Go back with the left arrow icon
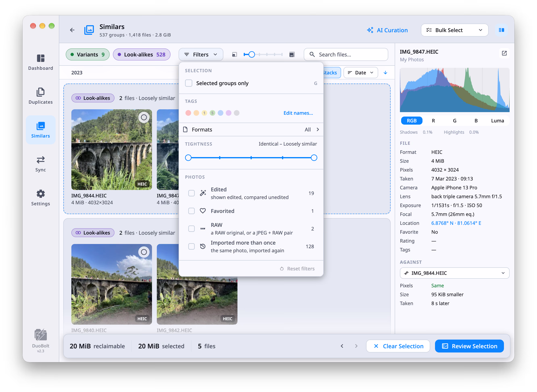Viewport: 537px width, 392px height. [72, 30]
